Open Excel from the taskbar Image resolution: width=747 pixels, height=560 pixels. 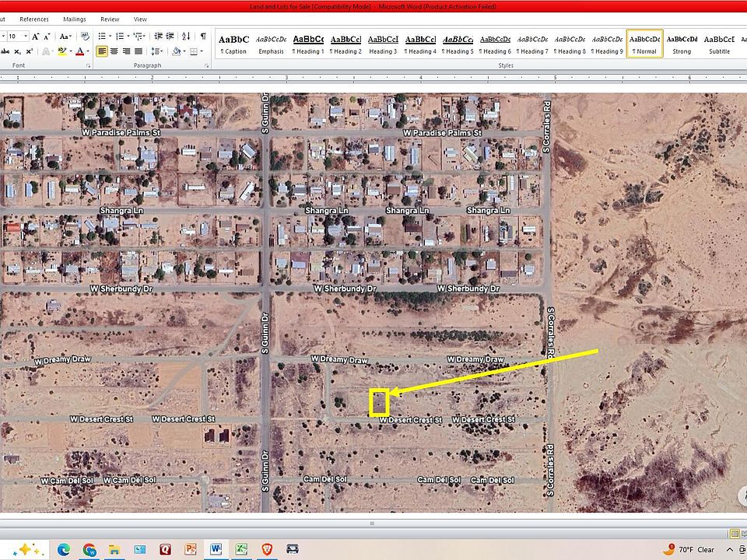click(241, 550)
